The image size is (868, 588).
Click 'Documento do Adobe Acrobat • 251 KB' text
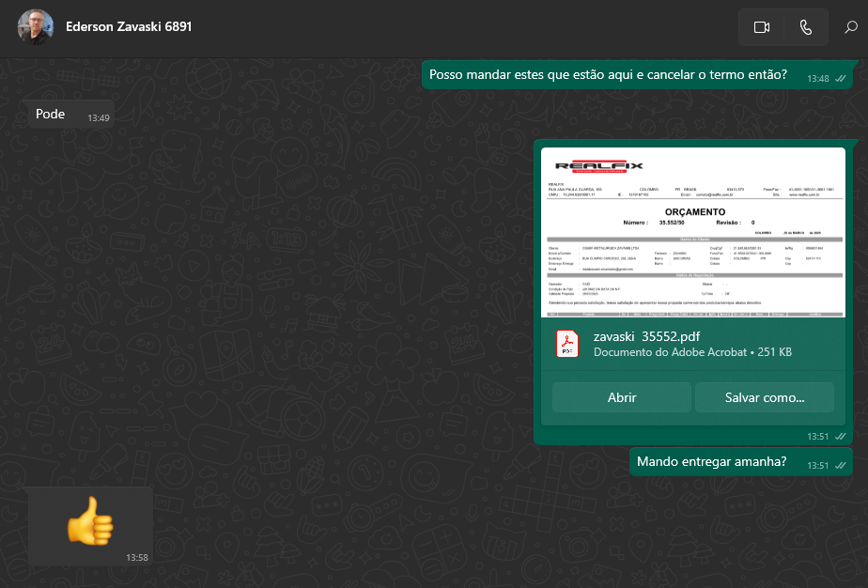[692, 352]
